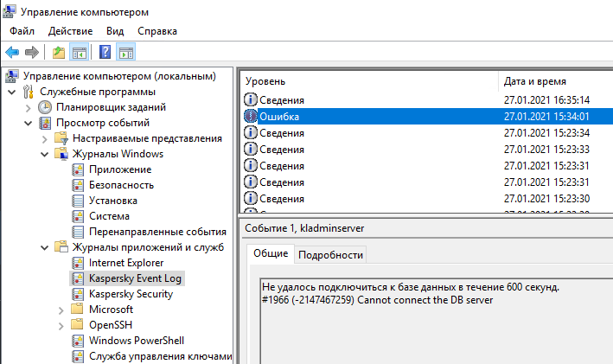Switch to the Подробности tab
This screenshot has width=613, height=364.
tap(330, 255)
